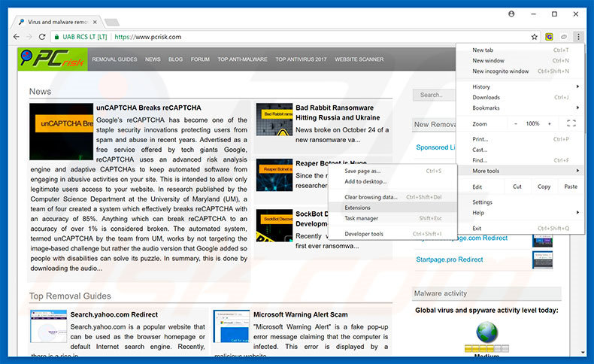Open Settings from the Chrome menu
This screenshot has height=364, width=594.
point(520,202)
